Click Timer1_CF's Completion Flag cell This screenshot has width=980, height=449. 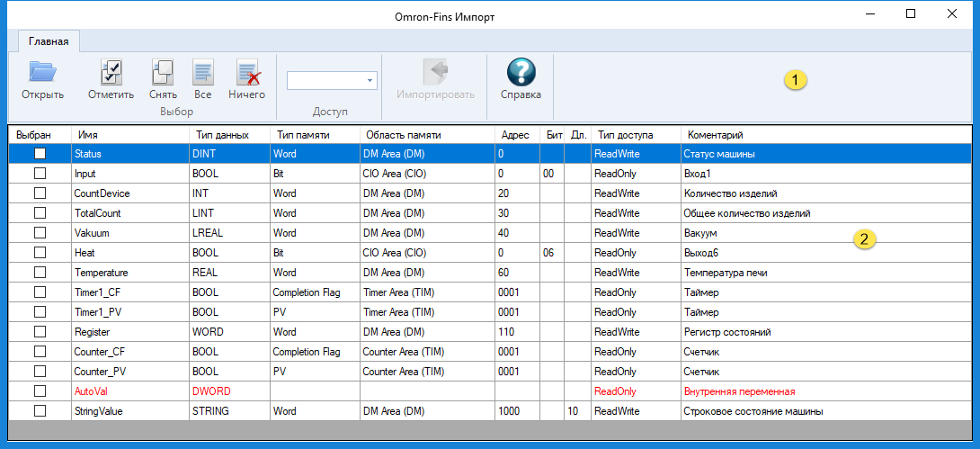click(x=315, y=292)
